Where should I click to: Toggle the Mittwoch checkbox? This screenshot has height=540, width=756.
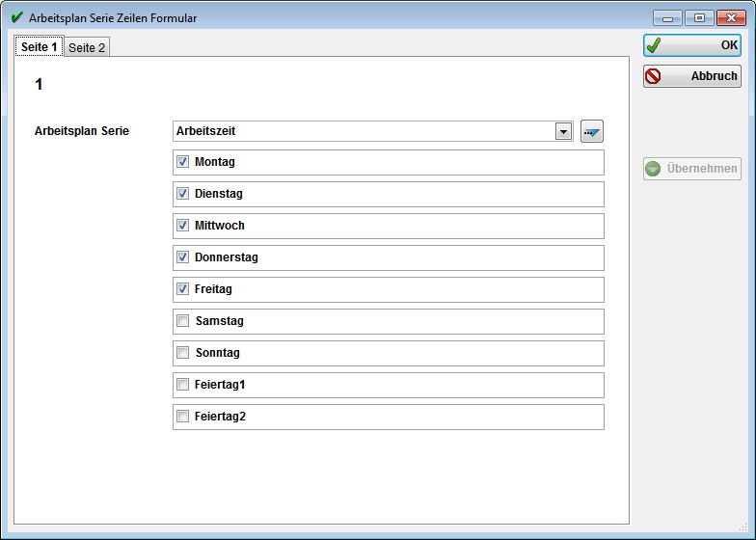coord(183,226)
